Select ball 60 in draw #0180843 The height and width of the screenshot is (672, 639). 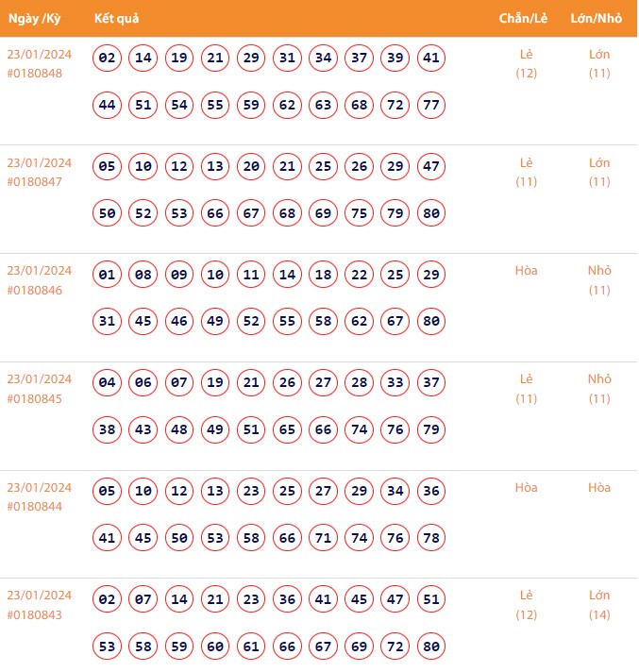(215, 647)
